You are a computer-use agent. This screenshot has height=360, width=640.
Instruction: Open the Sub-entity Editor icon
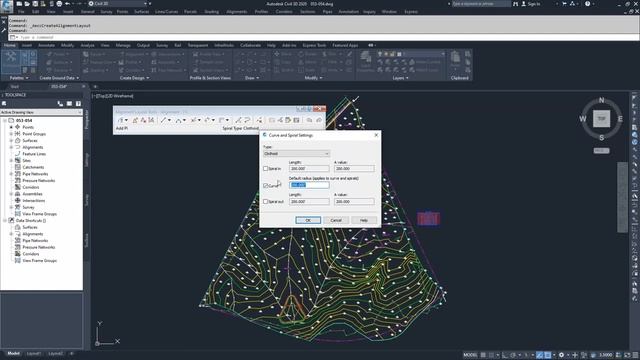click(x=288, y=120)
